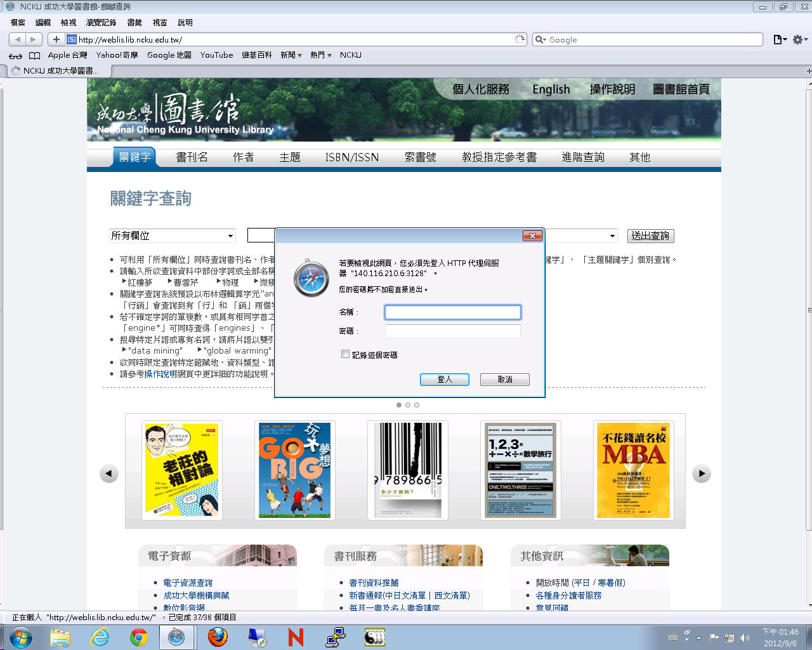Viewport: 812px width, 650px height.
Task: Switch to ISBN/ISSN search tab
Action: [x=352, y=157]
